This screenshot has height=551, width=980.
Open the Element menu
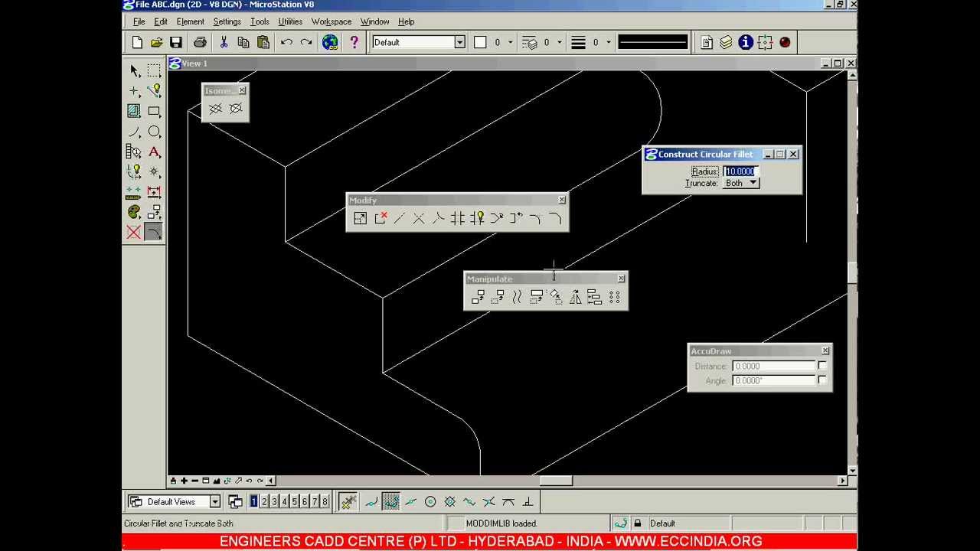[190, 21]
